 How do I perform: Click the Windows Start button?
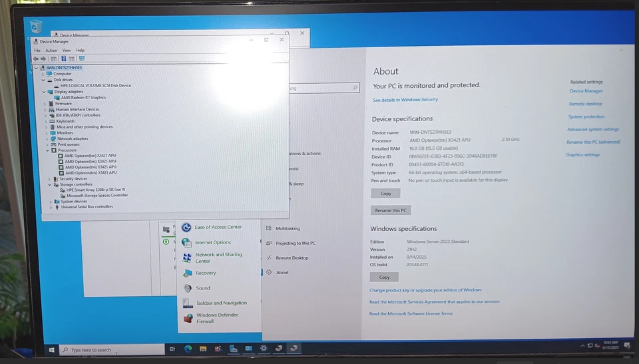tap(51, 350)
